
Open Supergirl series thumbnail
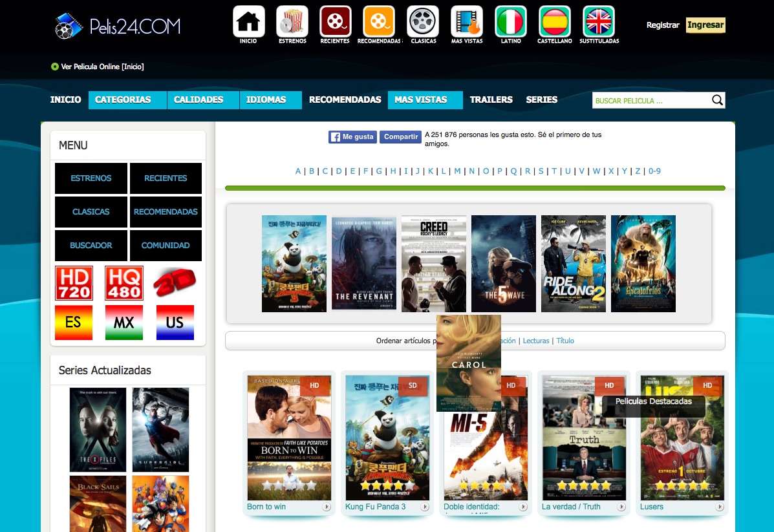coord(160,430)
